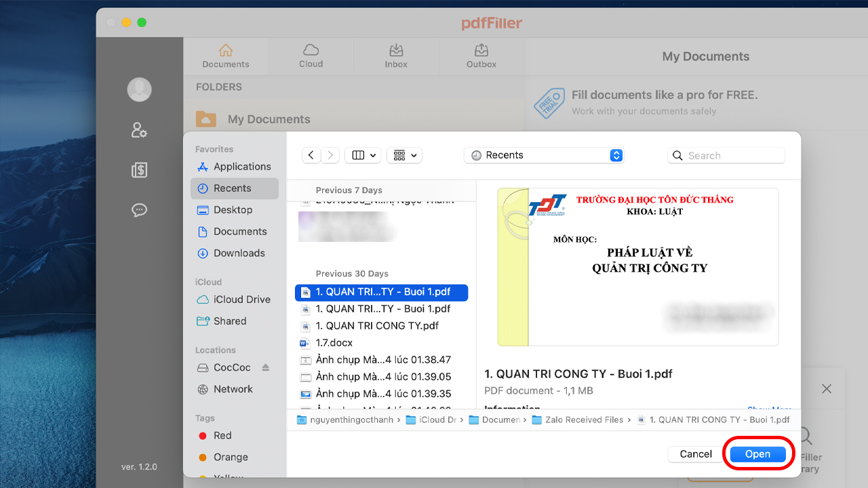Click the Free Trial tag banner
Screen dimensions: 868x488
click(549, 103)
